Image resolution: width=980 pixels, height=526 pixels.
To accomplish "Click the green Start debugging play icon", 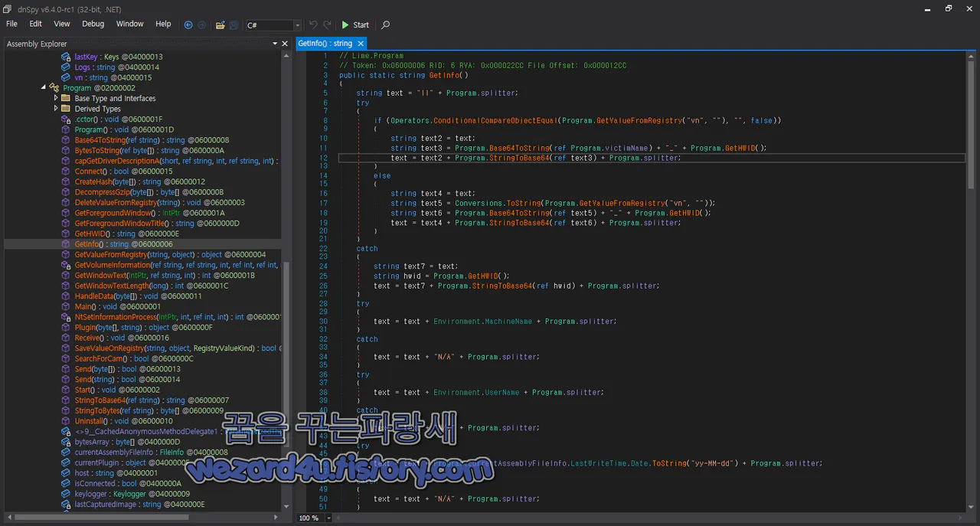I will click(x=346, y=25).
